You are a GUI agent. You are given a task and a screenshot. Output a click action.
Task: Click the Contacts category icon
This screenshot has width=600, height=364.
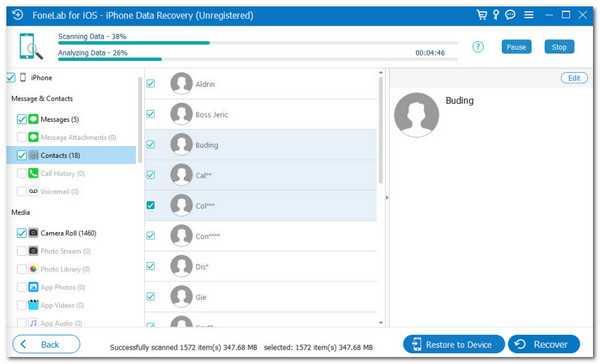click(33, 155)
